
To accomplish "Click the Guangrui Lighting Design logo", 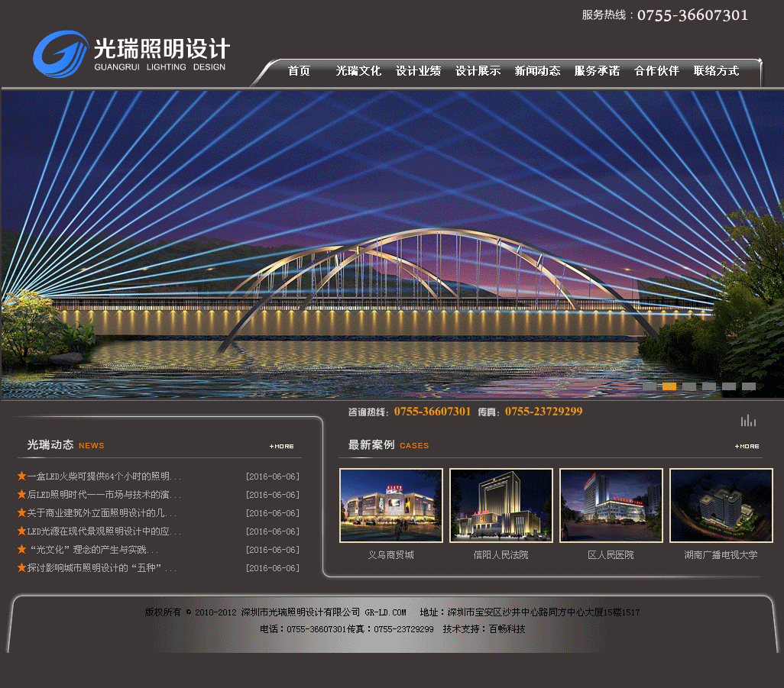I will click(130, 55).
